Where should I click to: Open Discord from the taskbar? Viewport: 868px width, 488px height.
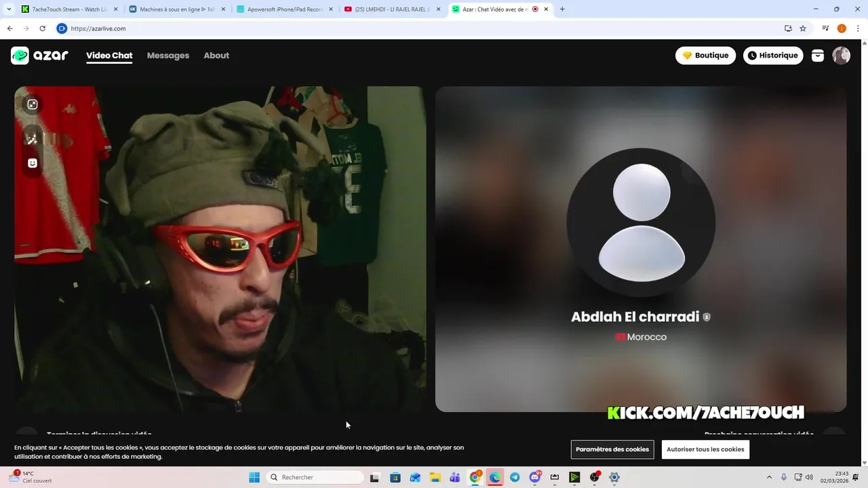coord(535,477)
